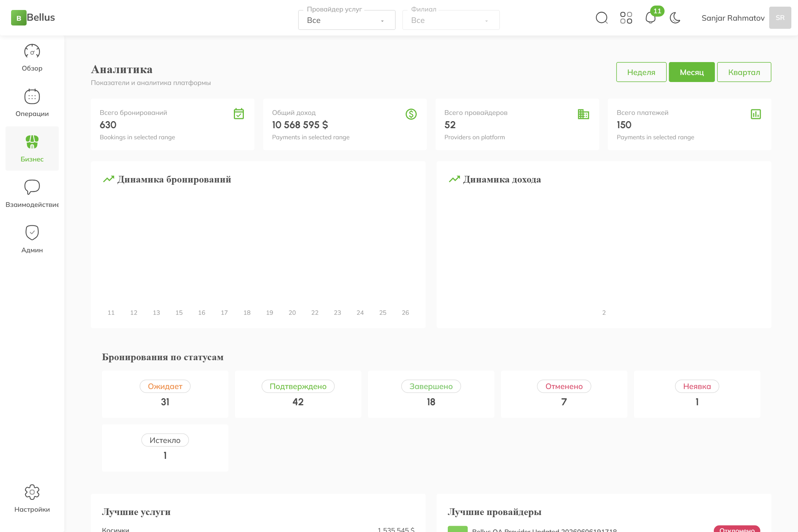
Task: Click the Ожидает status chip
Action: [x=165, y=386]
